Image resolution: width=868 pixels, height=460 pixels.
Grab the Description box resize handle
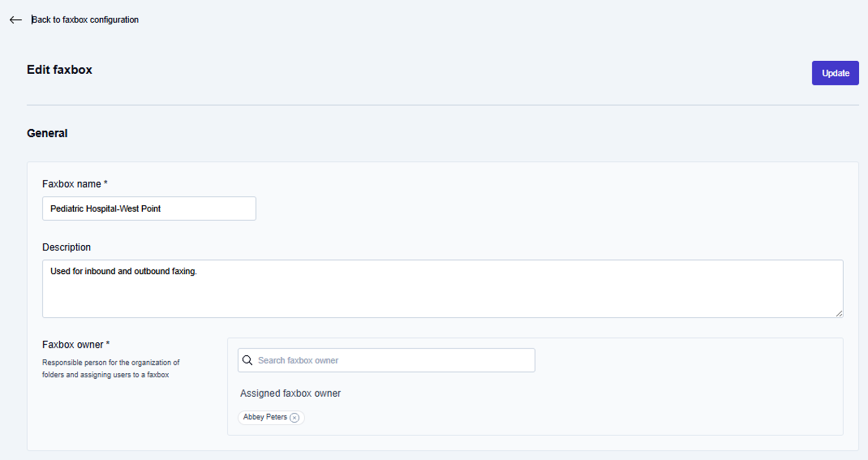click(x=838, y=313)
